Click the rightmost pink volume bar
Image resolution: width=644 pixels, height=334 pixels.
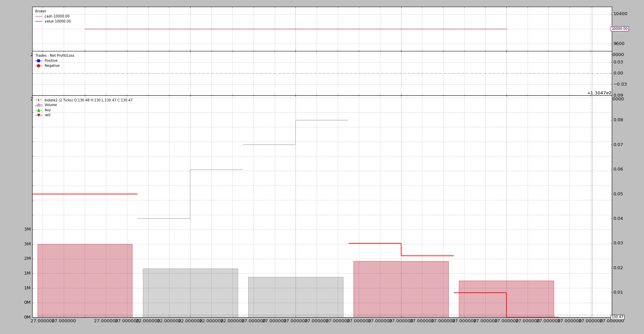coord(506,299)
